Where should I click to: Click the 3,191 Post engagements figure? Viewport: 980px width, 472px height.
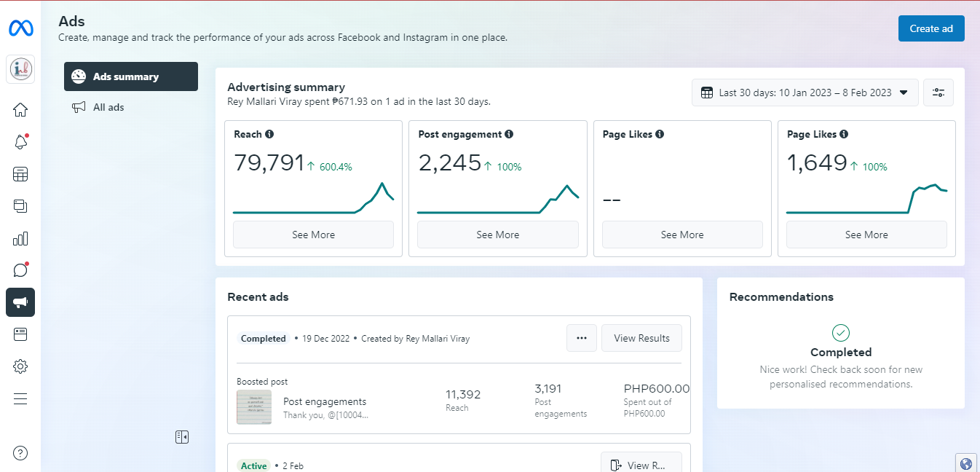click(548, 388)
